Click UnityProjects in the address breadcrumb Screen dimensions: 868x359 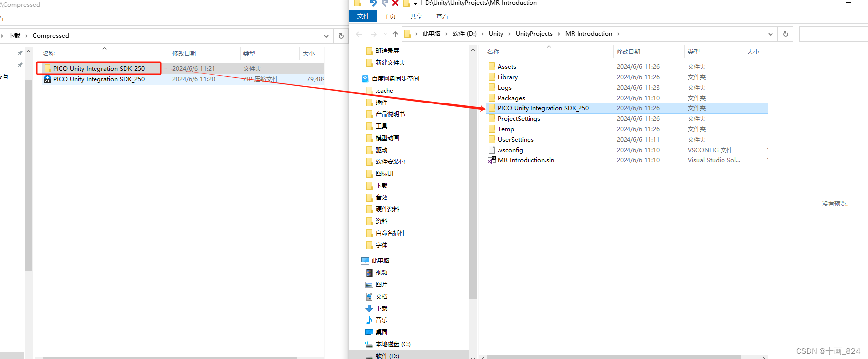(x=534, y=34)
